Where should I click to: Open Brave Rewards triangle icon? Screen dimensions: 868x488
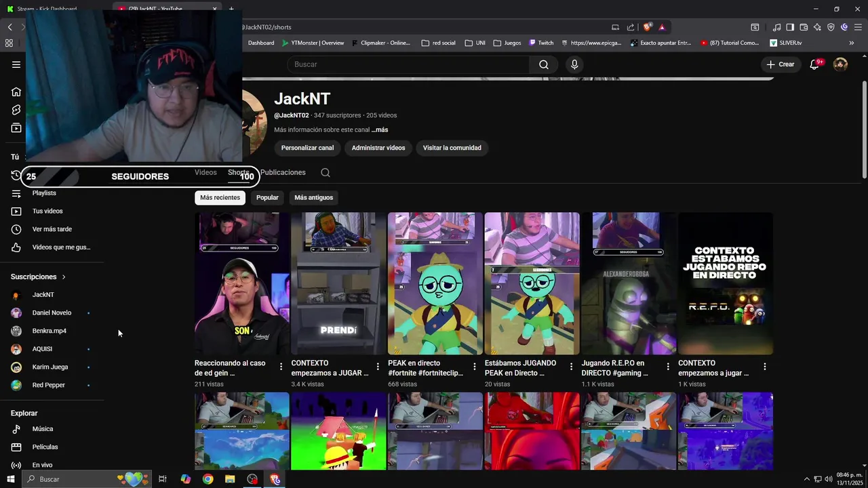662,27
